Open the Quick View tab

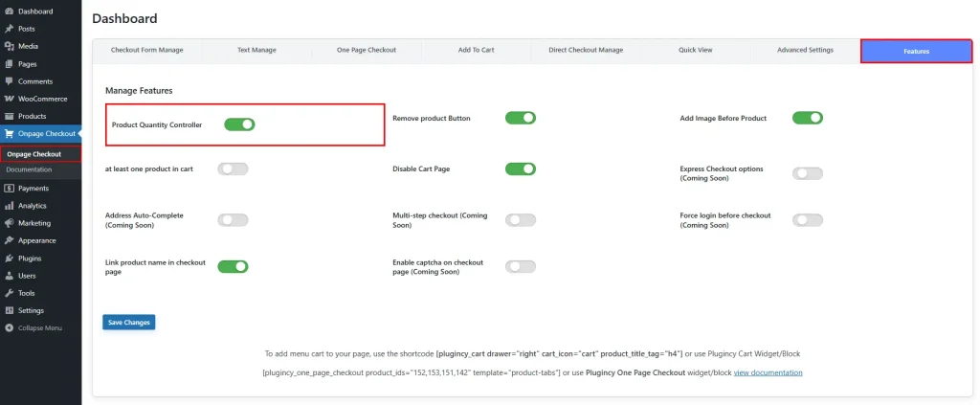pyautogui.click(x=696, y=50)
